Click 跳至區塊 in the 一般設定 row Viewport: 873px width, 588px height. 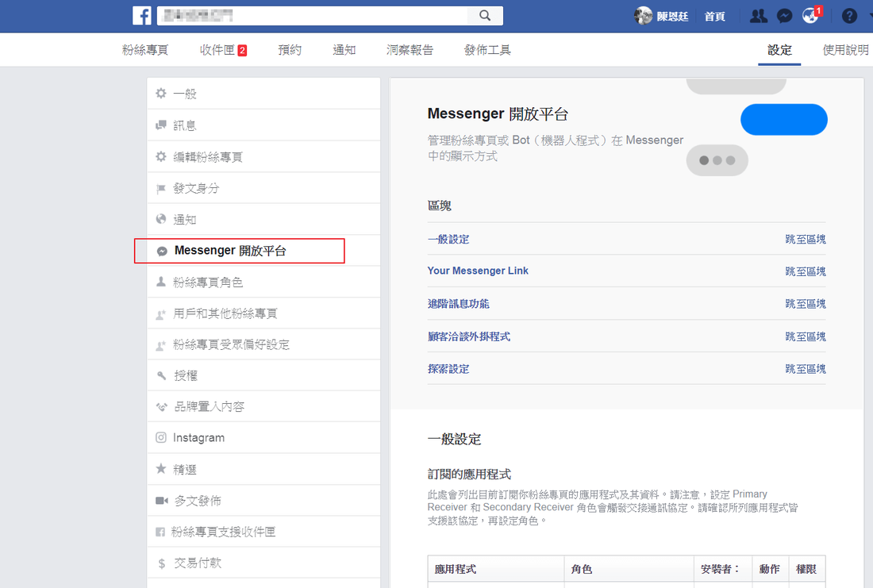[x=805, y=240]
